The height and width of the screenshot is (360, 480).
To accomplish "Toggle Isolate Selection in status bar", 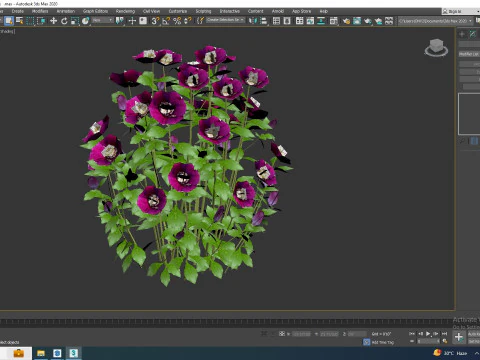I will coord(264,333).
